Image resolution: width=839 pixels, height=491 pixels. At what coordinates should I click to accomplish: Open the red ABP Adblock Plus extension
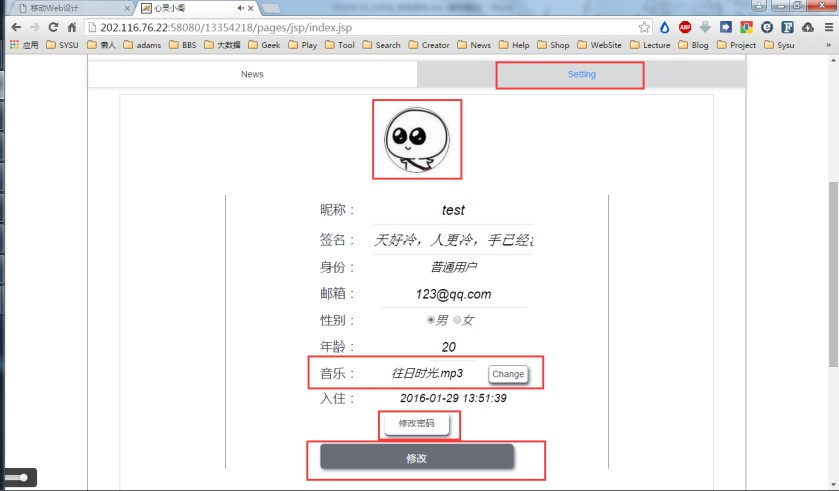coord(685,27)
